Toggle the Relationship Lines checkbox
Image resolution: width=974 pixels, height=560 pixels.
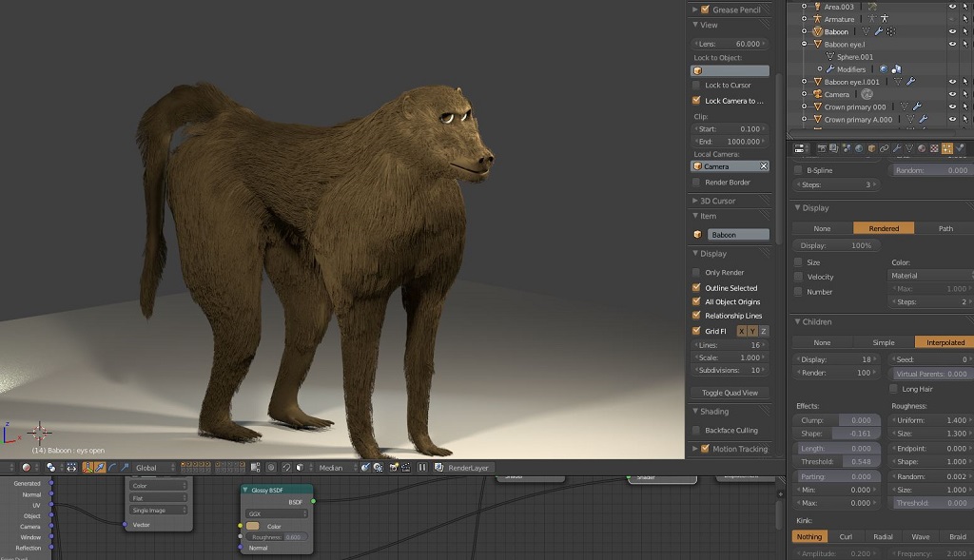(696, 316)
